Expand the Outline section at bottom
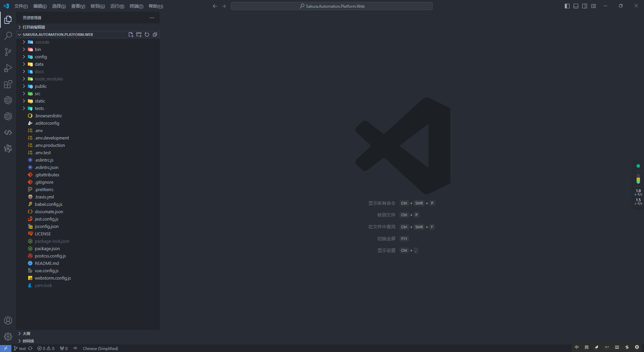 click(x=88, y=334)
